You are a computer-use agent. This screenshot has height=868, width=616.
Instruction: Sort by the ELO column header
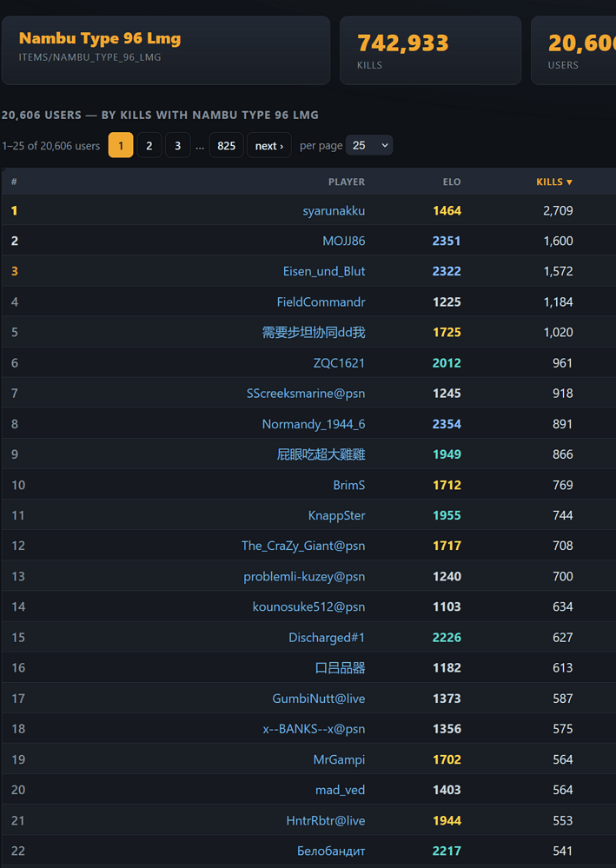[x=452, y=182]
